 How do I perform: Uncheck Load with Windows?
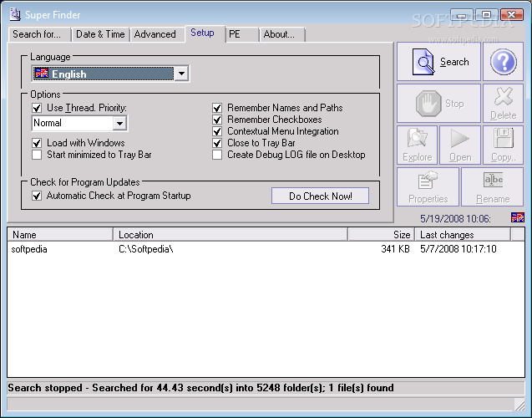click(x=37, y=143)
